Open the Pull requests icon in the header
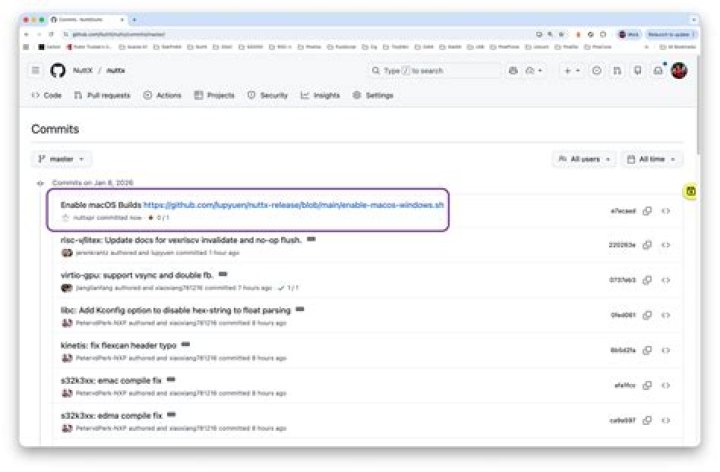 click(617, 70)
